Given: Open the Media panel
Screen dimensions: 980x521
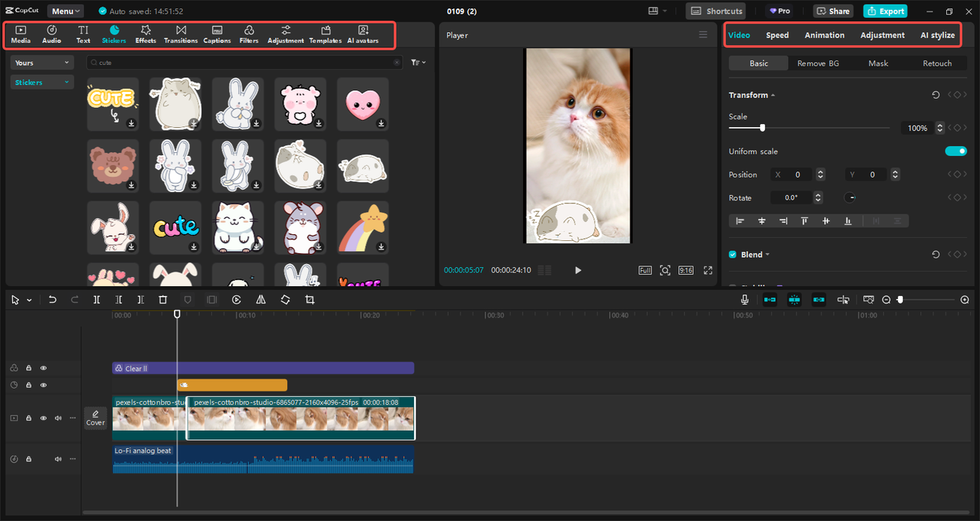Looking at the screenshot, I should pyautogui.click(x=21, y=34).
